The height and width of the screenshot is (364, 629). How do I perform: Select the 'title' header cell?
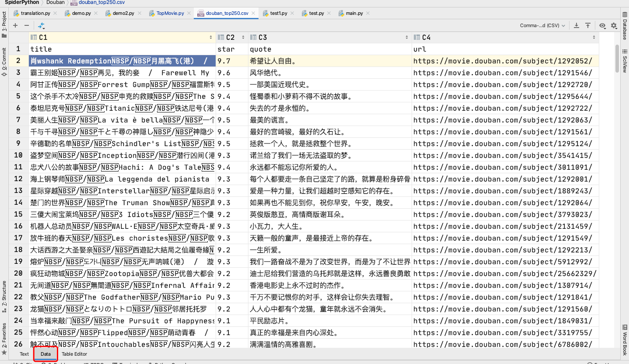pos(122,49)
